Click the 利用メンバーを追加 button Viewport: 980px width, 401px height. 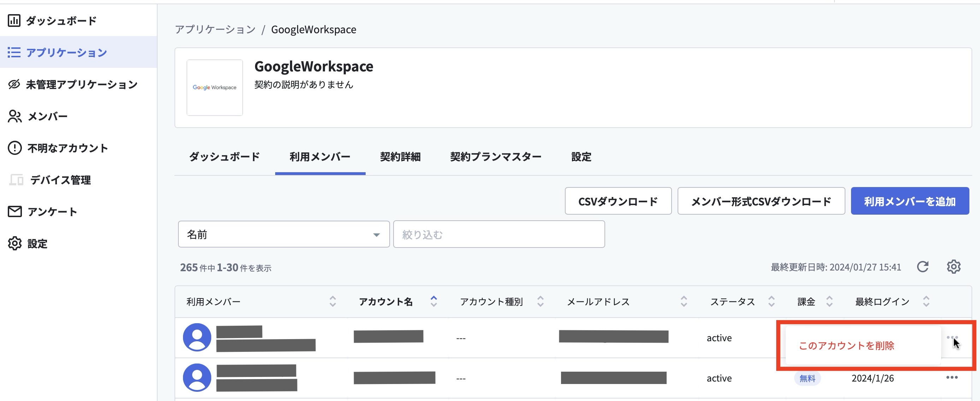[910, 201]
